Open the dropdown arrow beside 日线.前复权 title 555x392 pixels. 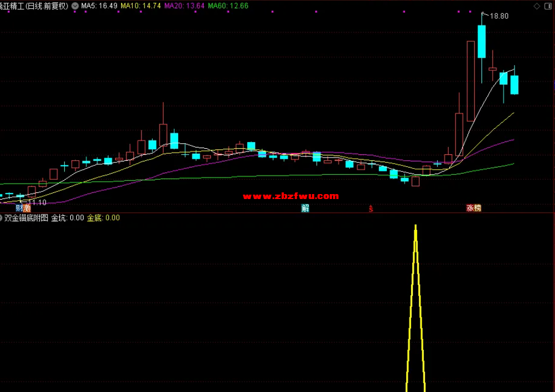75,6
